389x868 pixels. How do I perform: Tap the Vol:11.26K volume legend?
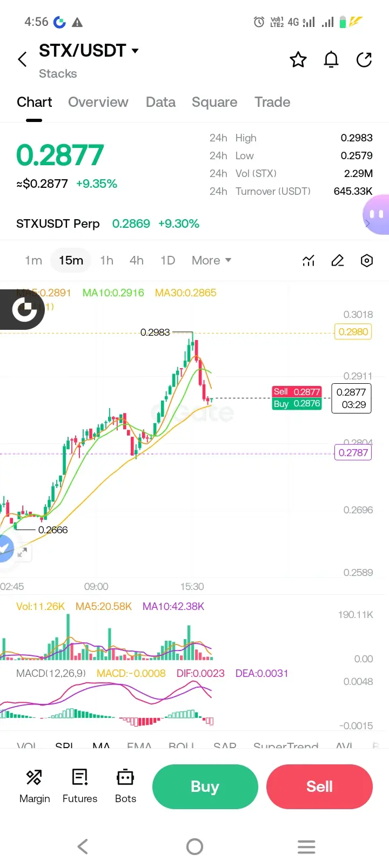(41, 606)
